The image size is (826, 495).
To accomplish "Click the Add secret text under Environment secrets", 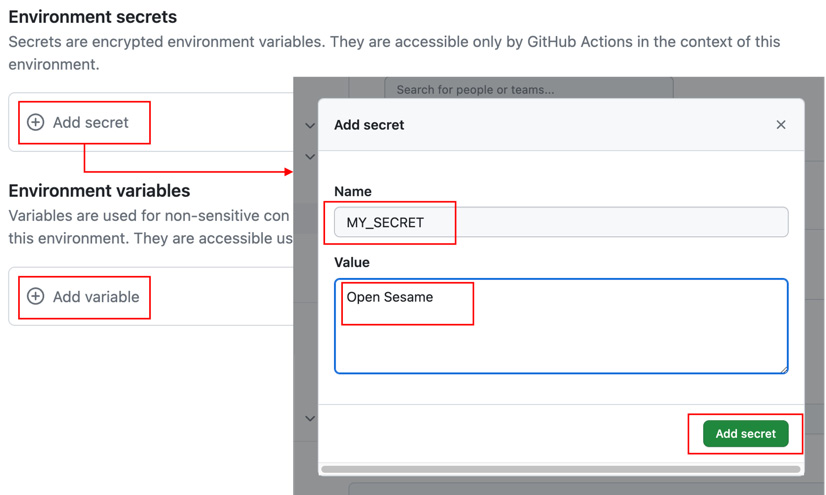I will (91, 122).
